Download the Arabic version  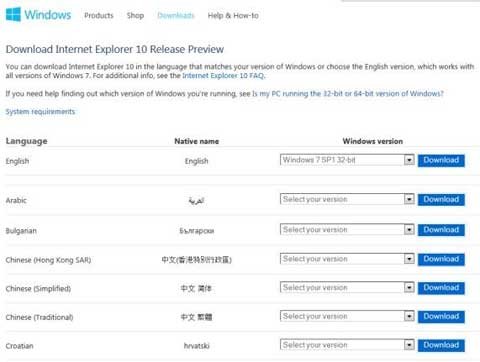point(441,200)
